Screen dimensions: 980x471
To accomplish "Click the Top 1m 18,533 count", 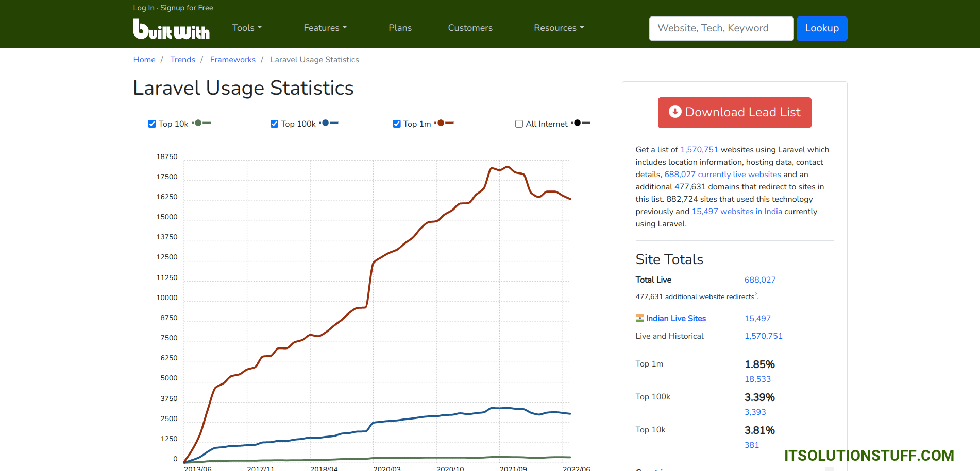I will click(757, 379).
